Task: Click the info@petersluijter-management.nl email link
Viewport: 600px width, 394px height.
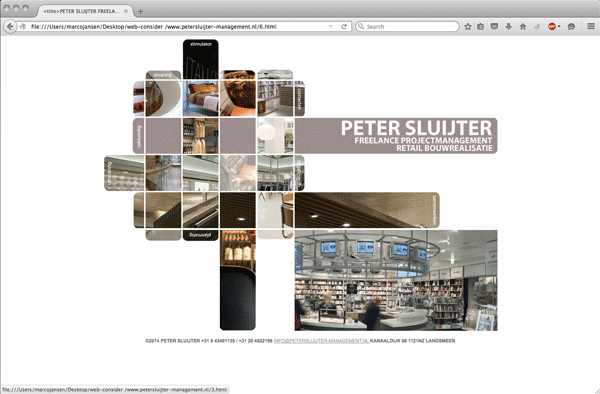Action: coord(321,340)
